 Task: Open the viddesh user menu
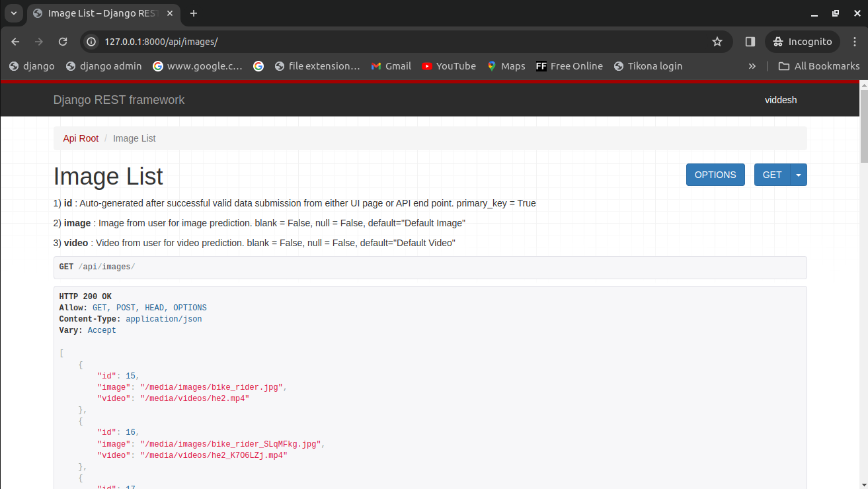tap(781, 100)
